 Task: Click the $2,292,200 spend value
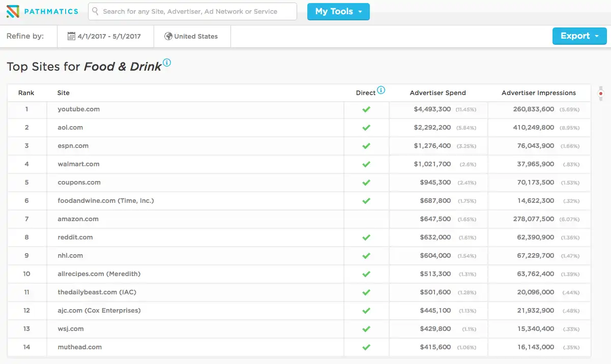pyautogui.click(x=432, y=128)
